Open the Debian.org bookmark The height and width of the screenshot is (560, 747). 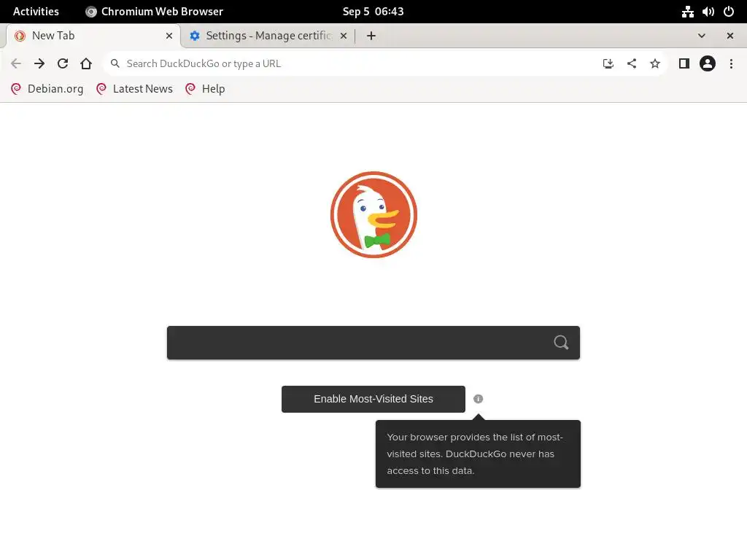(x=47, y=89)
